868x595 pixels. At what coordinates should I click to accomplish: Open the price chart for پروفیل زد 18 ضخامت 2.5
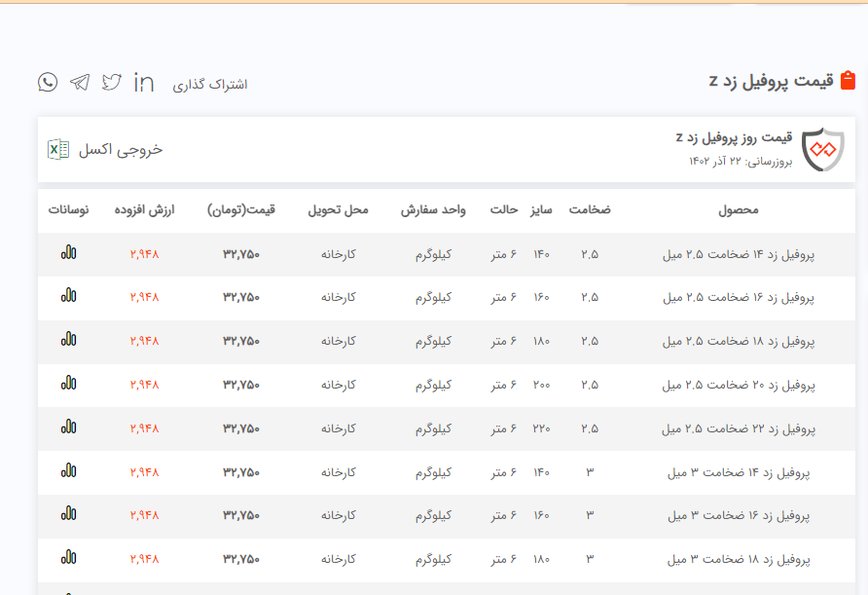click(x=68, y=340)
